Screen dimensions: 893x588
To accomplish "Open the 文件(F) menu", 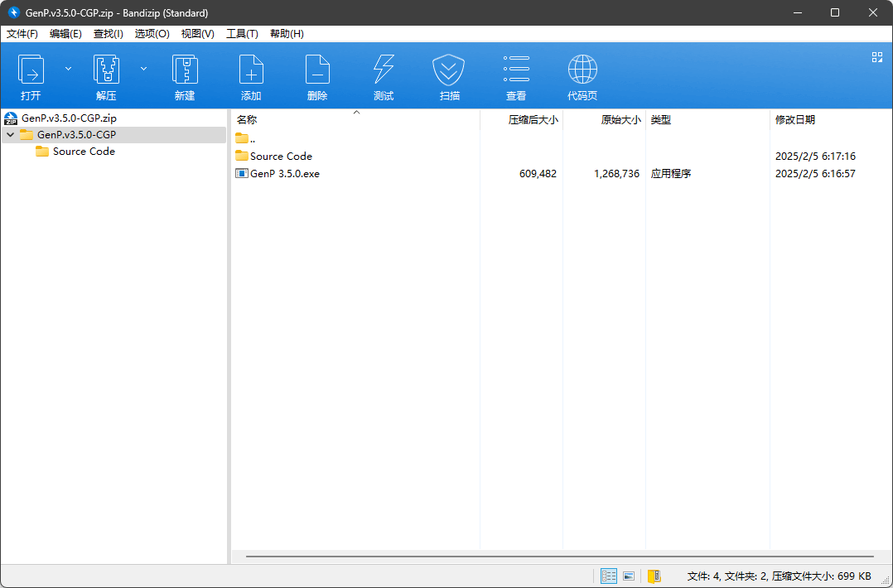I will pos(22,34).
